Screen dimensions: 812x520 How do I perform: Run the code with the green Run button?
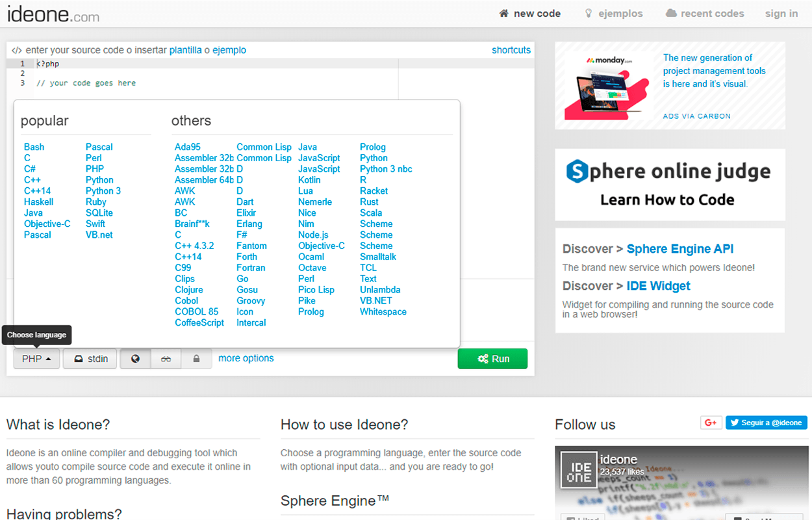pos(492,359)
